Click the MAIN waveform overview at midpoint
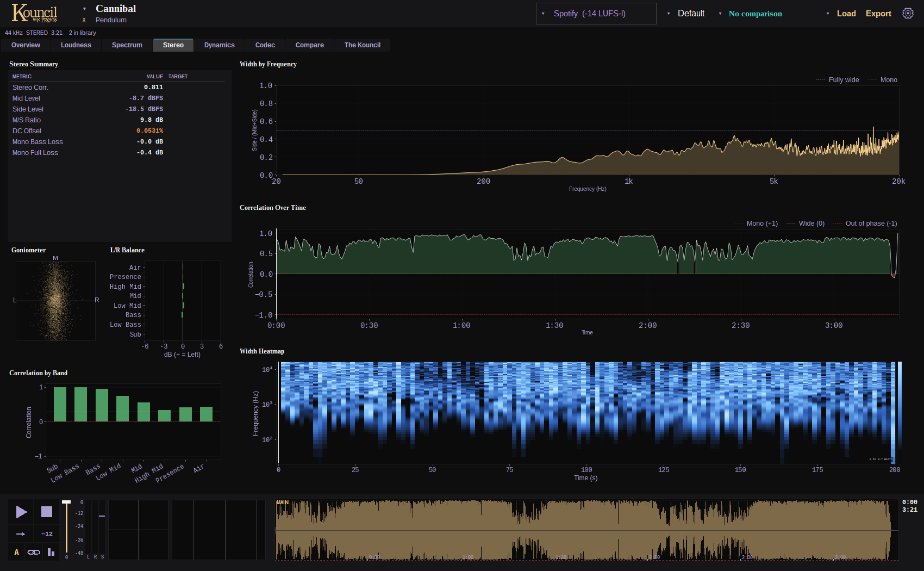 (x=587, y=530)
